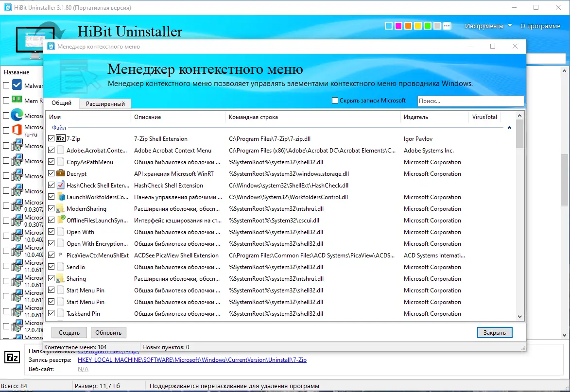Click the Описание column header
Viewport: 570px width, 392px height.
pos(178,117)
